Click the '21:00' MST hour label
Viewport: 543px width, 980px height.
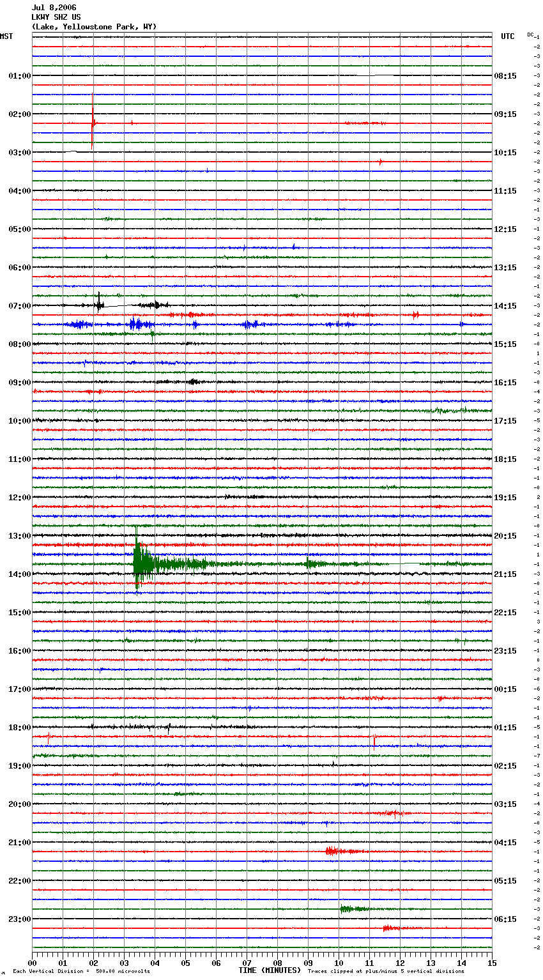click(19, 843)
